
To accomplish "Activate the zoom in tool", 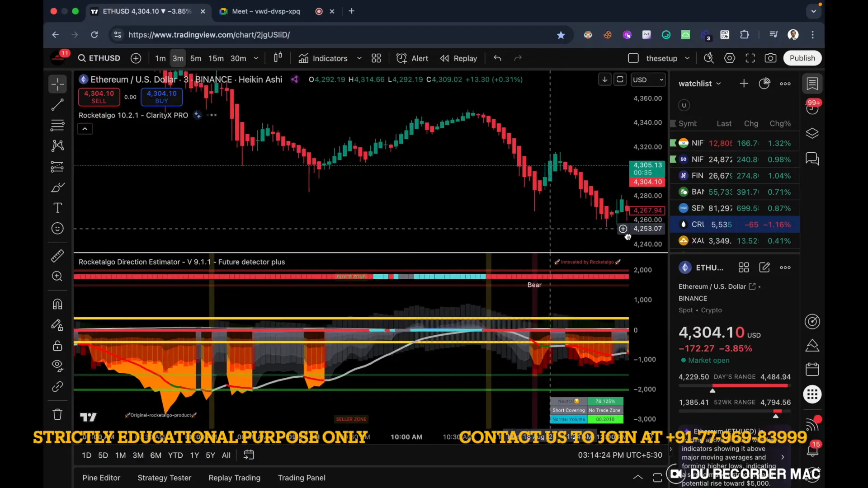I will coord(57,276).
